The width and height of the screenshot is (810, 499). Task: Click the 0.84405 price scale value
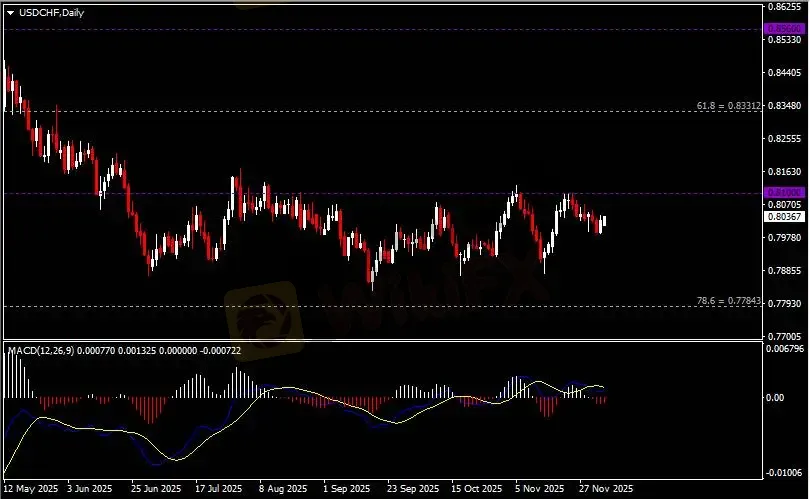click(783, 72)
